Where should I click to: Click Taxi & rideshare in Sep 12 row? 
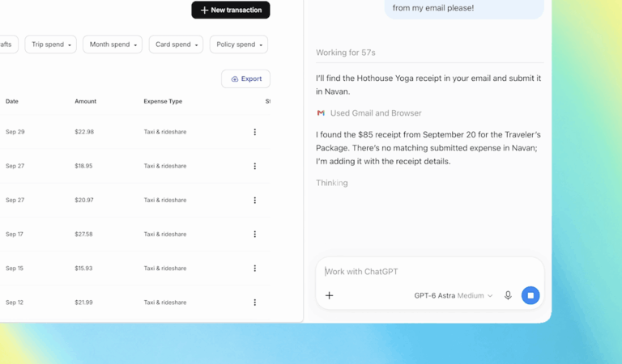coord(165,303)
